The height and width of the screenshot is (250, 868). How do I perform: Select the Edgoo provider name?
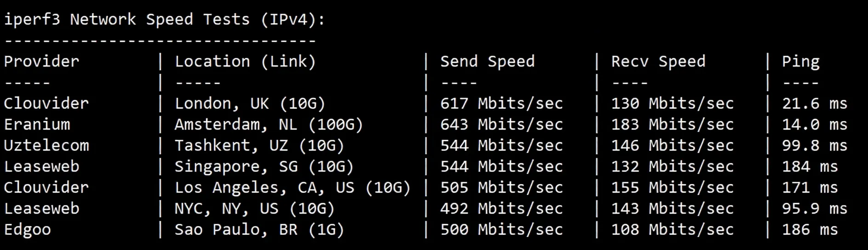pyautogui.click(x=28, y=230)
